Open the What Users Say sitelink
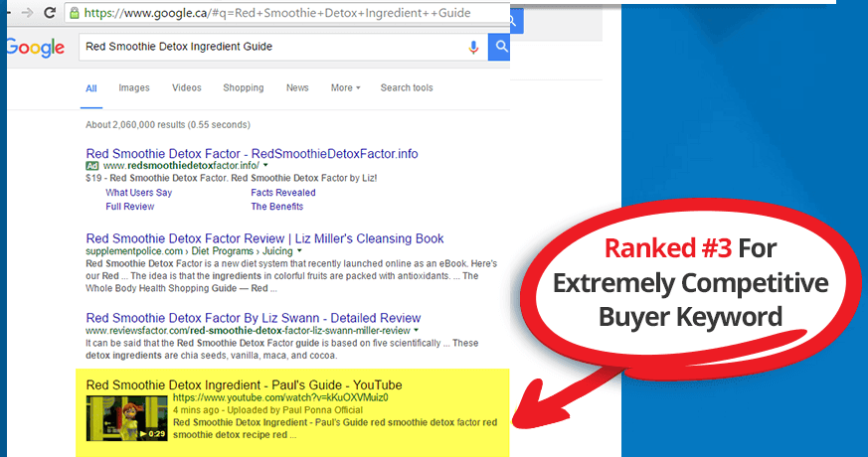Image resolution: width=868 pixels, height=457 pixels. [x=139, y=193]
